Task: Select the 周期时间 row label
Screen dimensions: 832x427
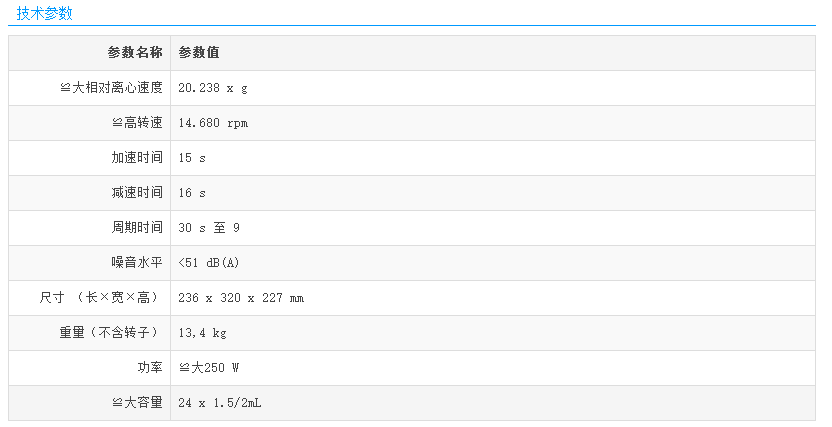Action: coord(137,228)
